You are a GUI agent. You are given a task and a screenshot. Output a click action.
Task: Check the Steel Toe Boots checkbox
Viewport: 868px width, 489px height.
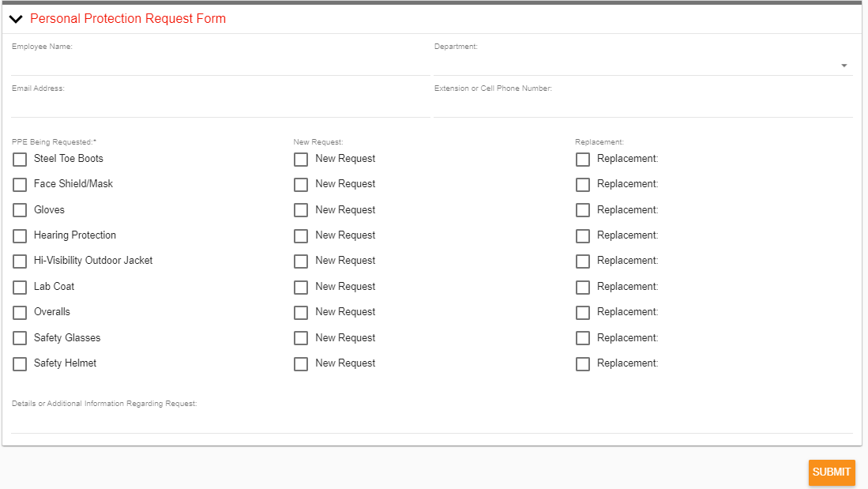coord(20,159)
